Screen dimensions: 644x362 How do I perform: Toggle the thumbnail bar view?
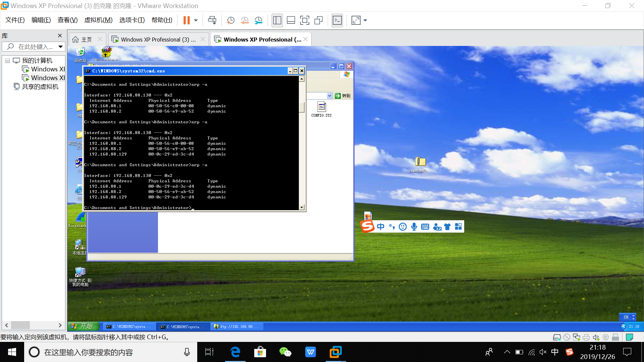click(291, 20)
